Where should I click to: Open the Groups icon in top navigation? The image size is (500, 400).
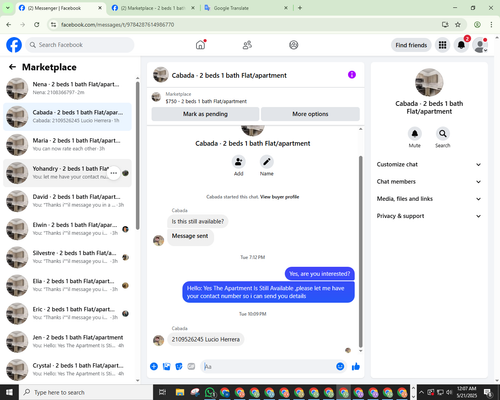coord(294,45)
